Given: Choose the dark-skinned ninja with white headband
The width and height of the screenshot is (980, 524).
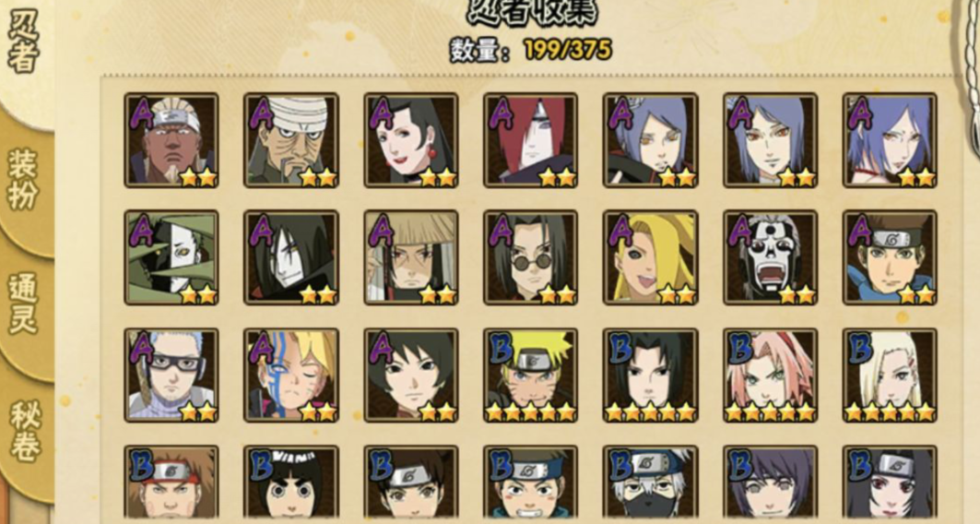Looking at the screenshot, I should 171,140.
